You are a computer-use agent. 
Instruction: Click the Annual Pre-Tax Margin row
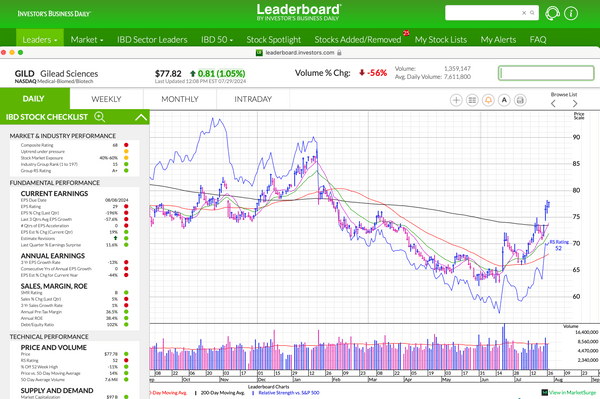coord(75,312)
